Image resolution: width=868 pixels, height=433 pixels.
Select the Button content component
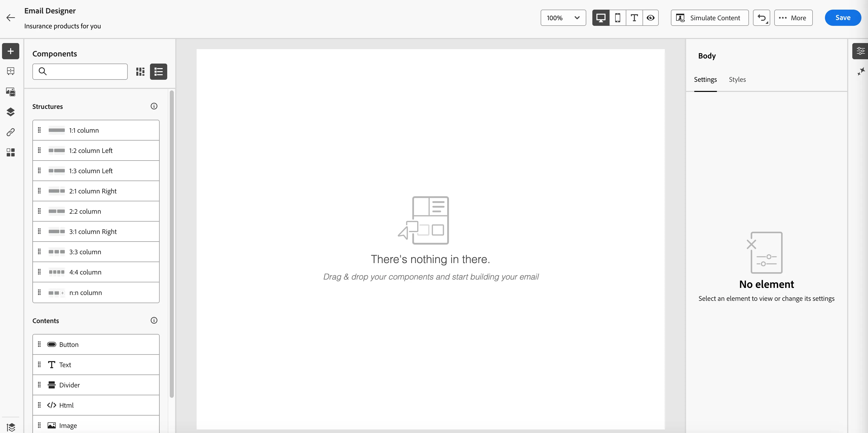click(x=96, y=344)
